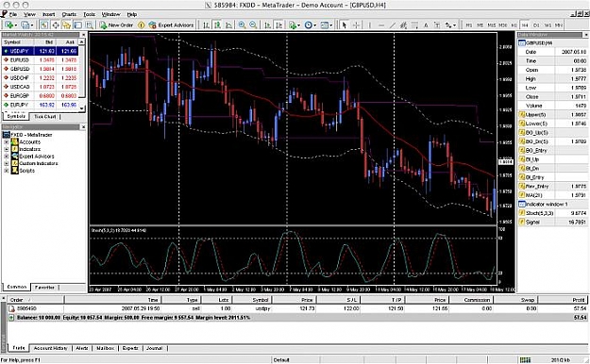Screen dimensions: 590x364
Task: Switch to the Account History tab
Action: (50, 348)
